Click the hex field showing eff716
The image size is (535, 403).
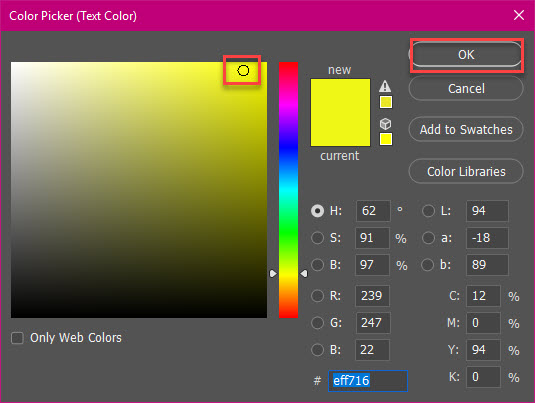click(x=368, y=381)
